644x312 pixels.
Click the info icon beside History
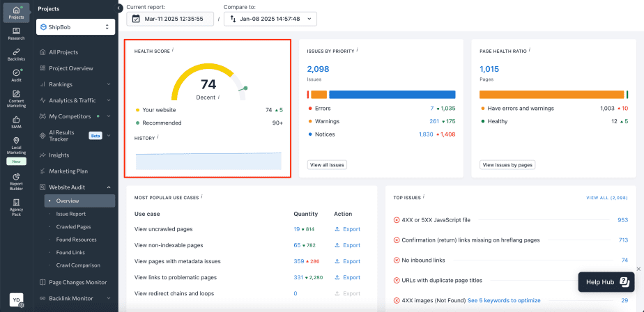(158, 137)
